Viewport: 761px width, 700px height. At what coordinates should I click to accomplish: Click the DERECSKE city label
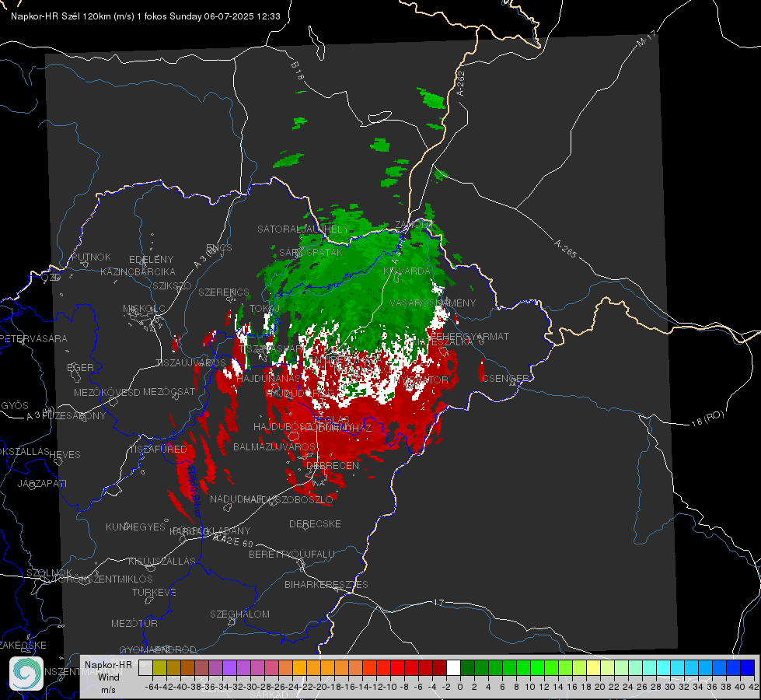click(315, 523)
